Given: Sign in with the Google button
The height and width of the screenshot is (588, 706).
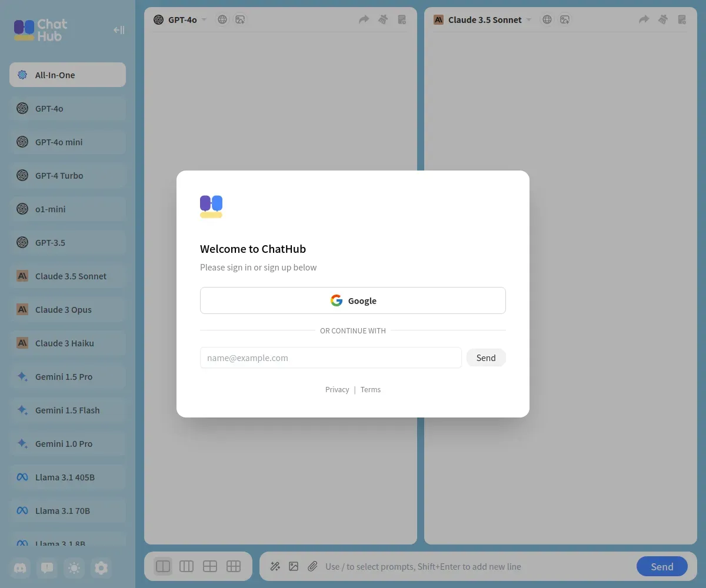Looking at the screenshot, I should click(x=353, y=300).
